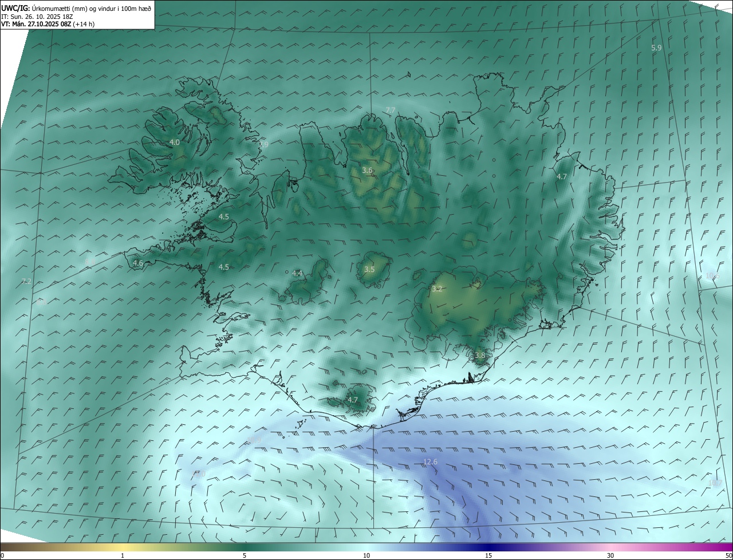The height and width of the screenshot is (560, 733).
Task: Click the 3.8 value near the southeast coast
Action: (x=480, y=356)
